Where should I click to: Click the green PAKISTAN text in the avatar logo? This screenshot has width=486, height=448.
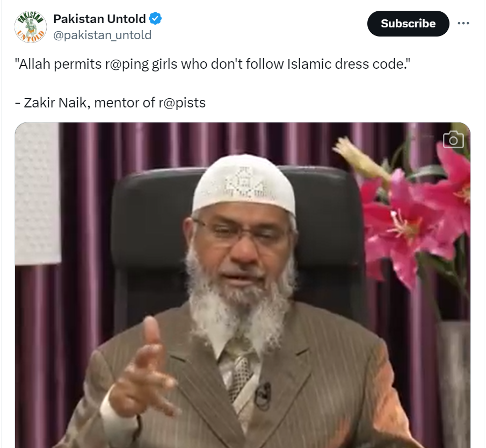30,18
